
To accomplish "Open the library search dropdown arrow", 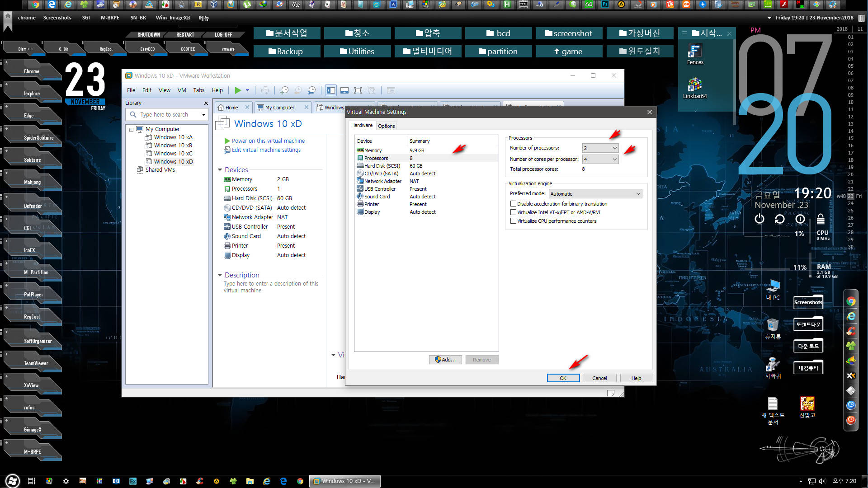I will coord(203,115).
